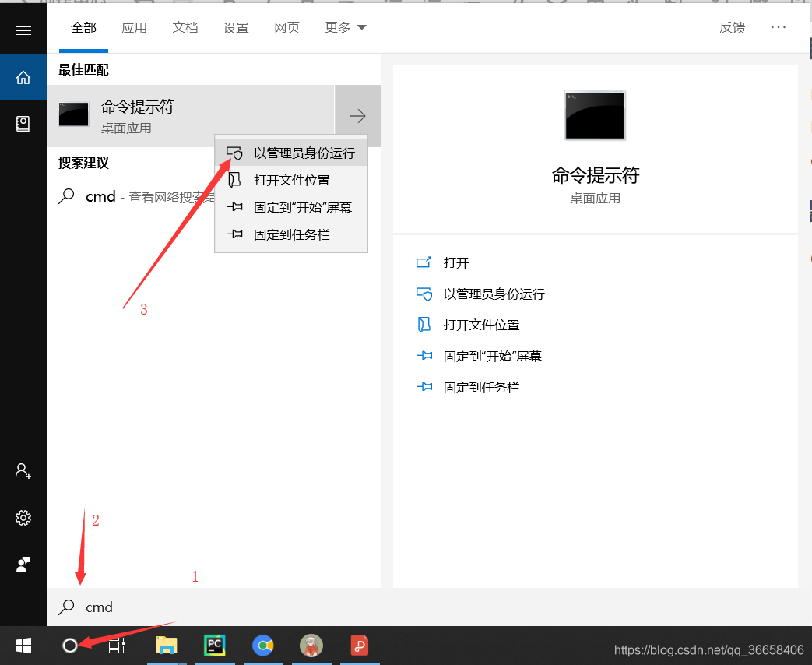812x665 pixels.
Task: Open the three-dot options menu
Action: (779, 27)
